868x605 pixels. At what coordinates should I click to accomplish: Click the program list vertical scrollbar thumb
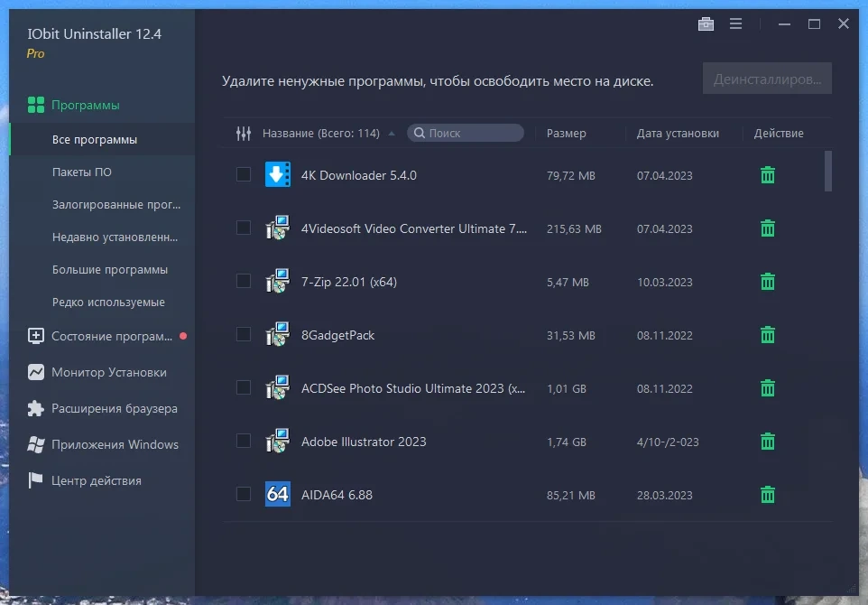828,172
